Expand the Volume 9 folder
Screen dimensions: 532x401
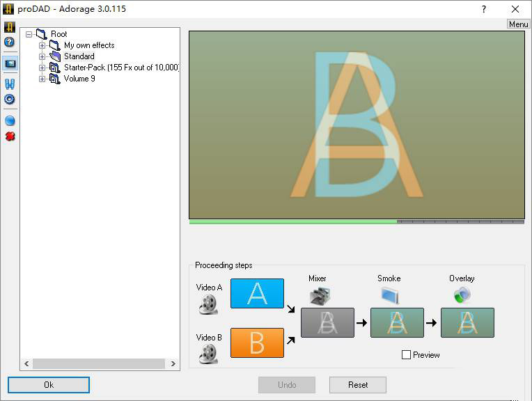pos(42,79)
